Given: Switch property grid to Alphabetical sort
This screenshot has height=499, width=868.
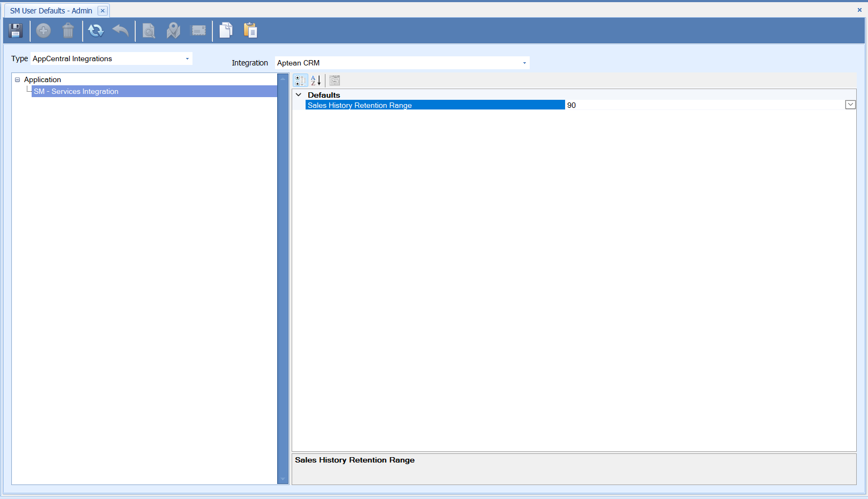Looking at the screenshot, I should coord(316,80).
